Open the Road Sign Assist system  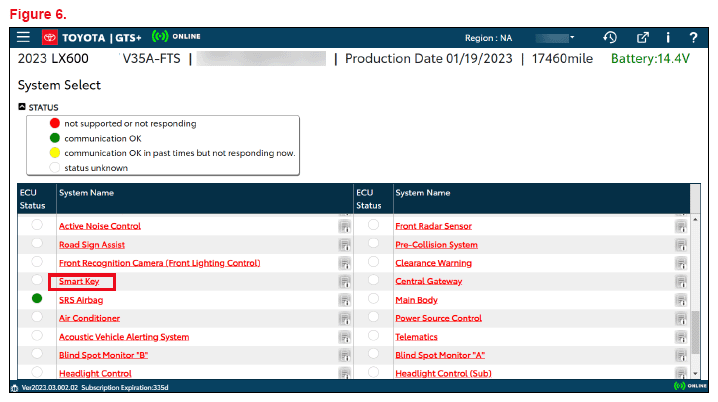[92, 244]
